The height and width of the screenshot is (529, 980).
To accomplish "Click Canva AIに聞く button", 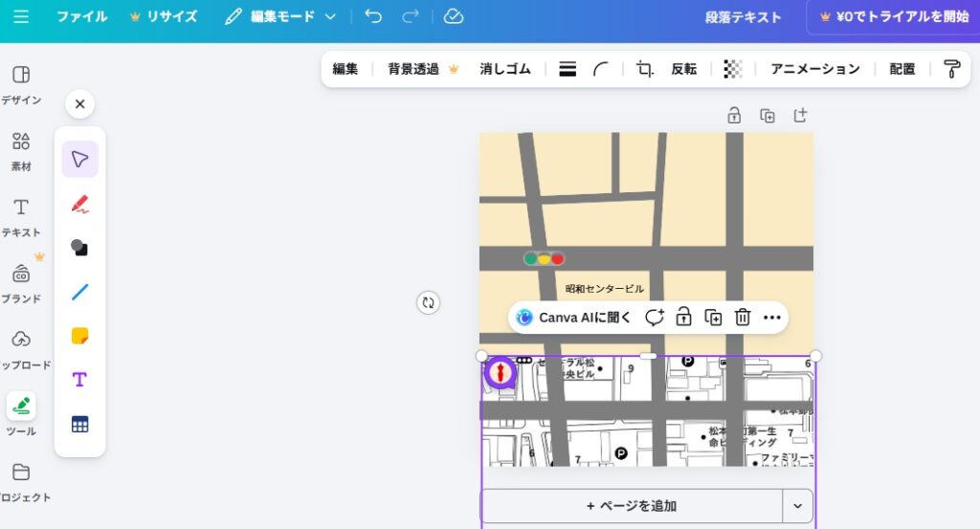I will (x=574, y=318).
